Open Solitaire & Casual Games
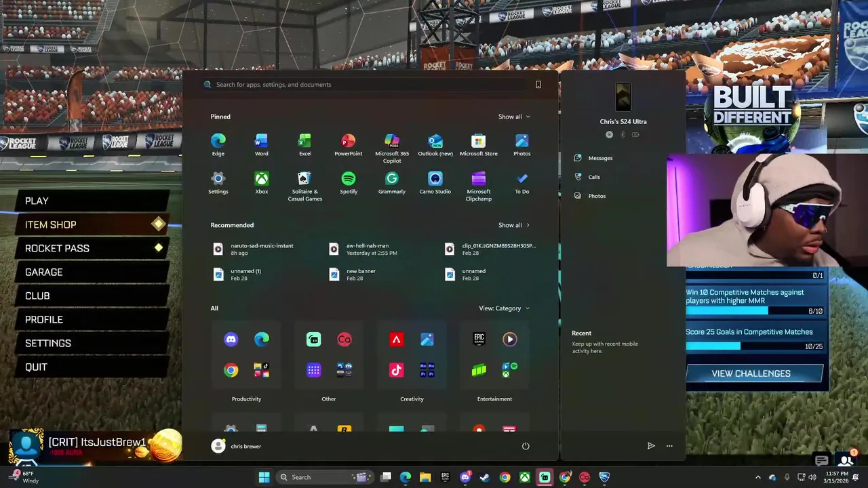The height and width of the screenshot is (488, 868). coord(304,186)
